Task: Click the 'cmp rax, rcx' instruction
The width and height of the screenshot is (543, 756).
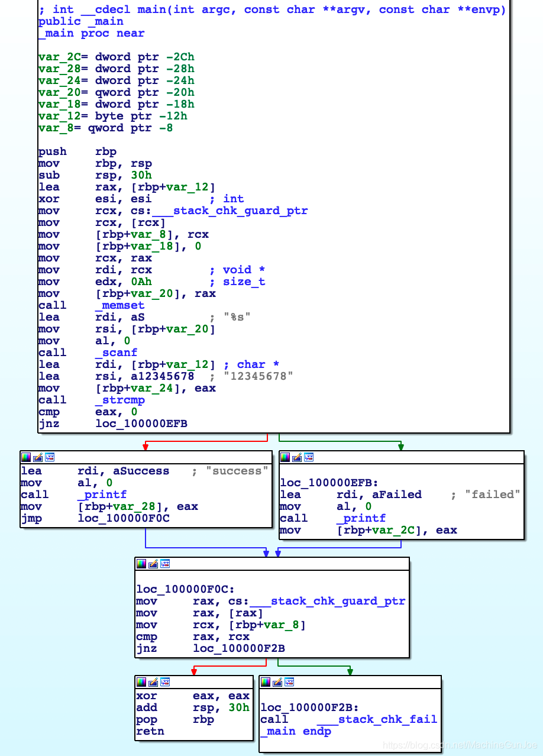Action: pyautogui.click(x=193, y=637)
